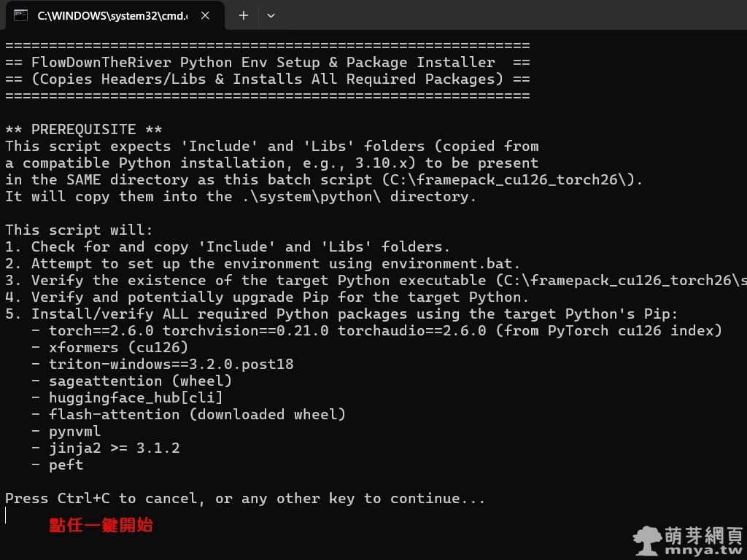The width and height of the screenshot is (747, 560).
Task: Close the cmd.exe terminal tab
Action: pos(206,15)
